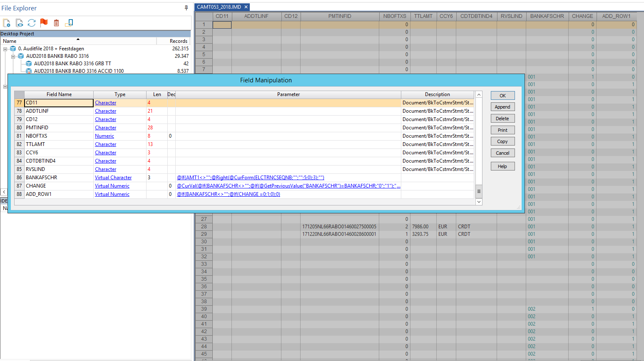Collapse the AUD2018 BANKB RABO 3316 node
This screenshot has height=361, width=644.
click(13, 56)
